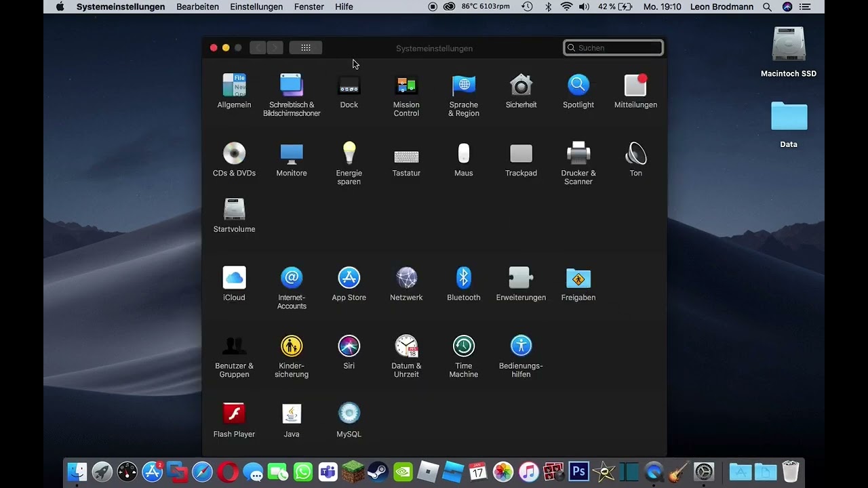Click the clock showing Mo. 19:10
Viewport: 868px width, 488px height.
[662, 7]
